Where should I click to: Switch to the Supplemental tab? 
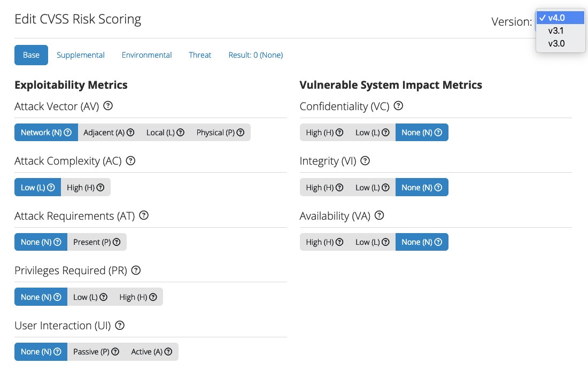(x=81, y=55)
